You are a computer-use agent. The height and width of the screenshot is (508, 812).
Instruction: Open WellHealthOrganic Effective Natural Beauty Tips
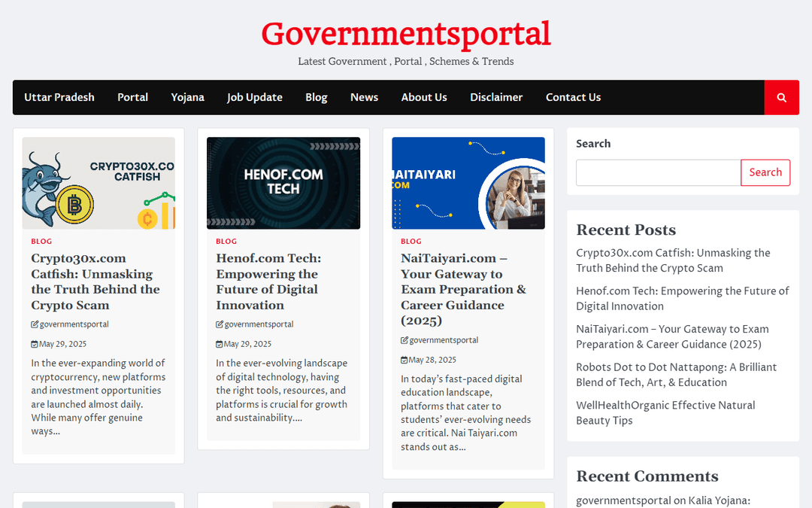coord(666,412)
